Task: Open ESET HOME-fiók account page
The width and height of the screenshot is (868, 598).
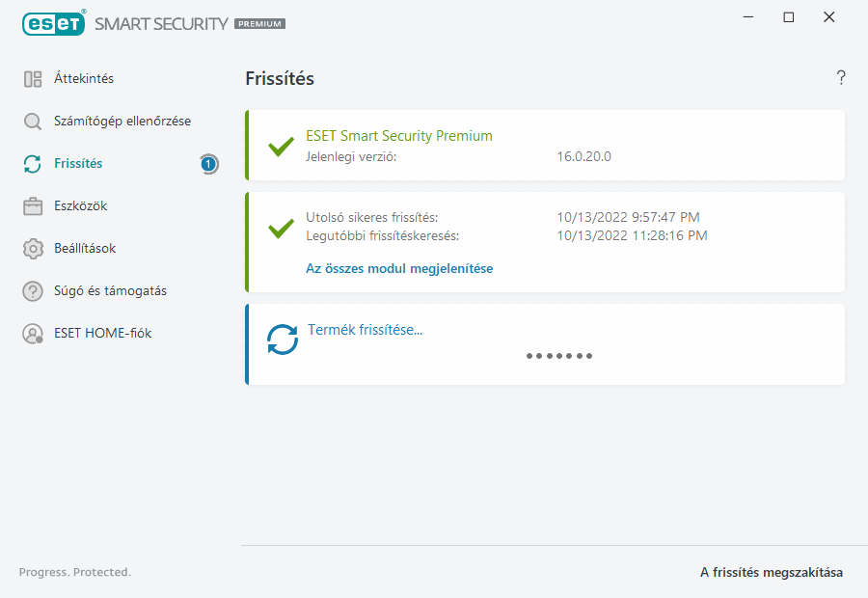Action: coord(103,334)
